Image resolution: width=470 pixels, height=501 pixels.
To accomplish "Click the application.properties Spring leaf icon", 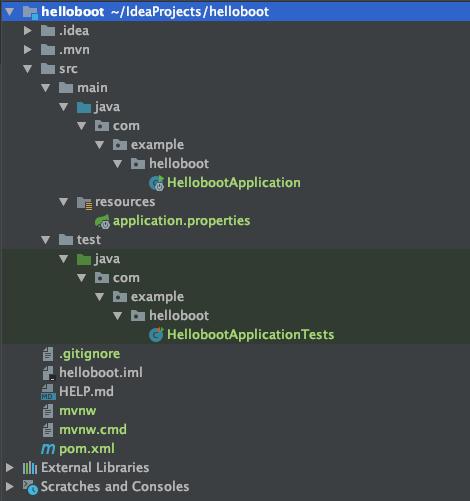I will 102,221.
